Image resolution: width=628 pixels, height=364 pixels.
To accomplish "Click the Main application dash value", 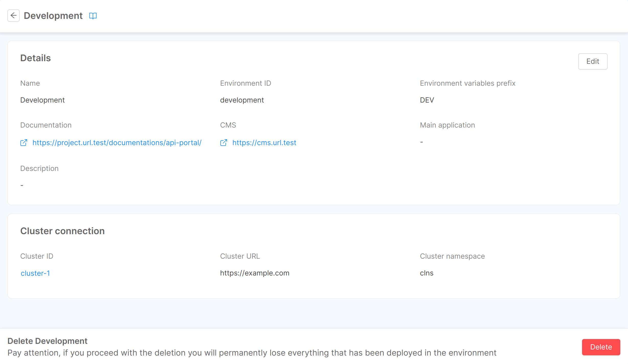I will coord(422,142).
